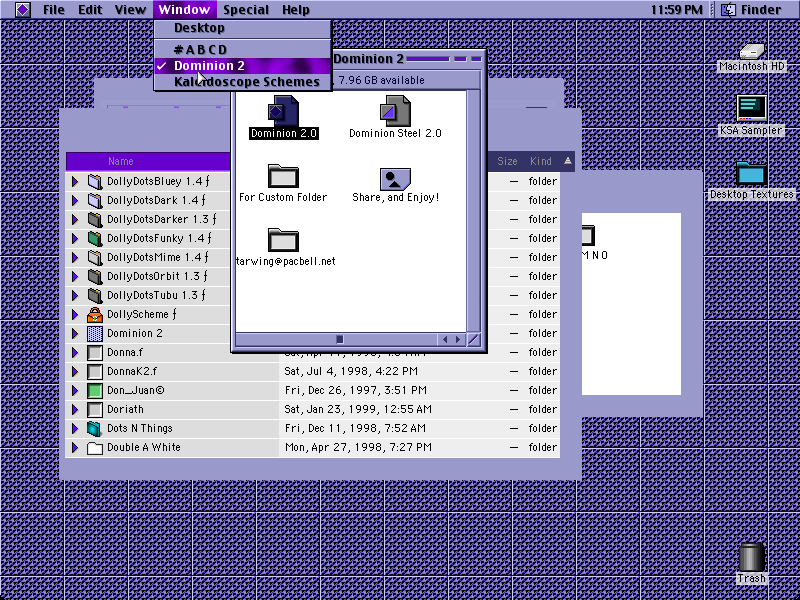Click horizontal scroll thumb in Dominion 2 window
Image resolution: width=800 pixels, height=600 pixels.
click(x=340, y=339)
